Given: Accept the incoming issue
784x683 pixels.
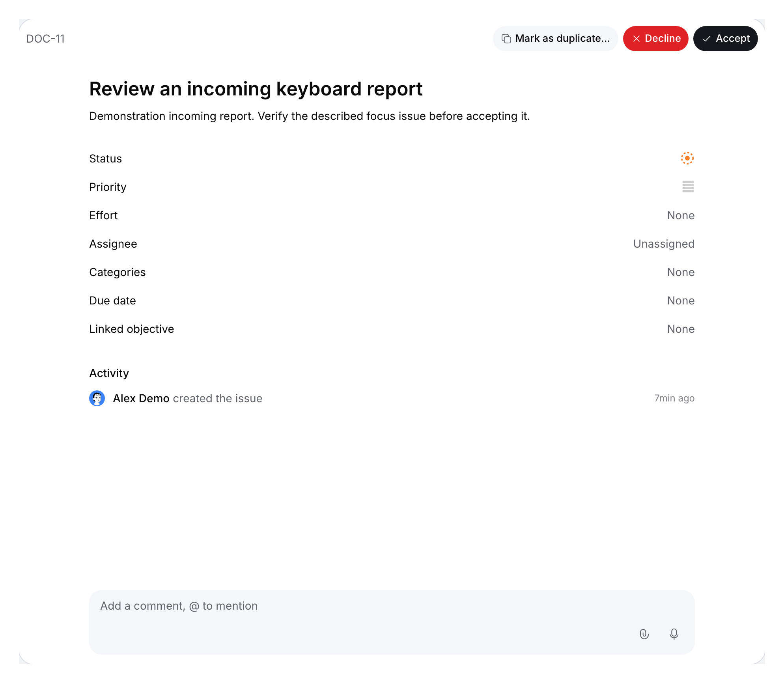Looking at the screenshot, I should click(725, 38).
